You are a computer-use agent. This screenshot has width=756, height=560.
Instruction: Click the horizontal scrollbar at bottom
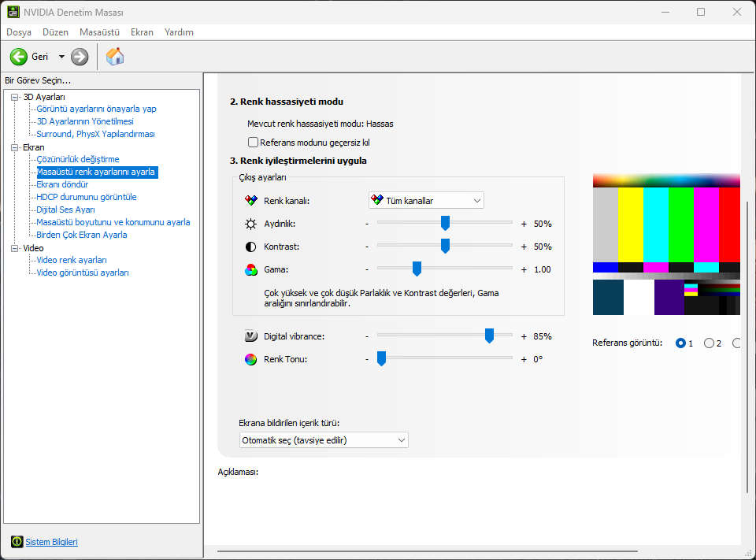pos(428,551)
